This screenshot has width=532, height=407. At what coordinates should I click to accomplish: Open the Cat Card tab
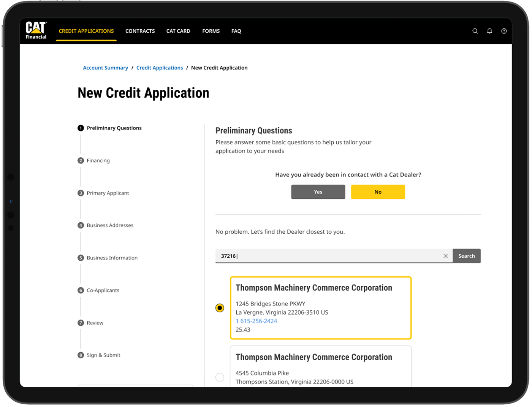coord(178,31)
